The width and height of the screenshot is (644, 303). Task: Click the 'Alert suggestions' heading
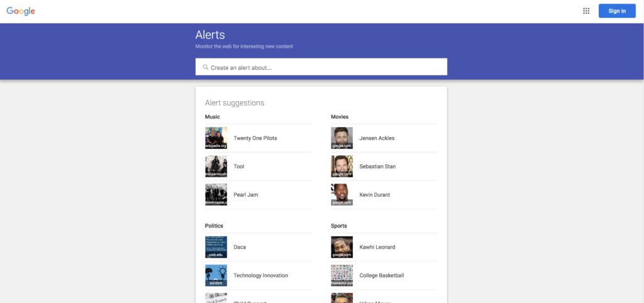click(x=235, y=103)
